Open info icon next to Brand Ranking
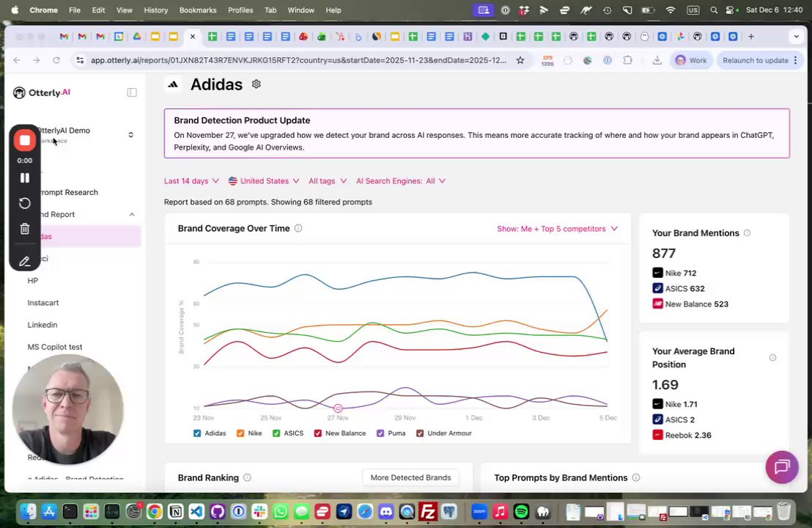The width and height of the screenshot is (812, 528). (247, 477)
